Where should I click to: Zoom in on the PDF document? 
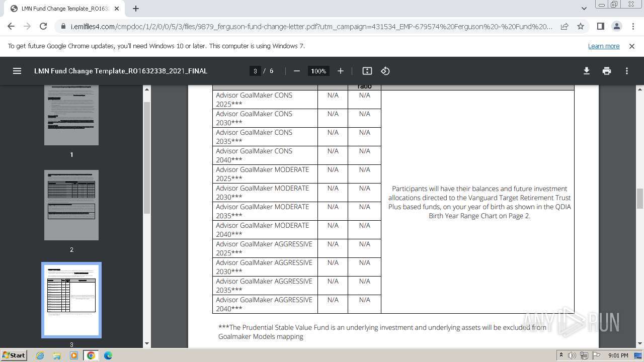pos(341,71)
